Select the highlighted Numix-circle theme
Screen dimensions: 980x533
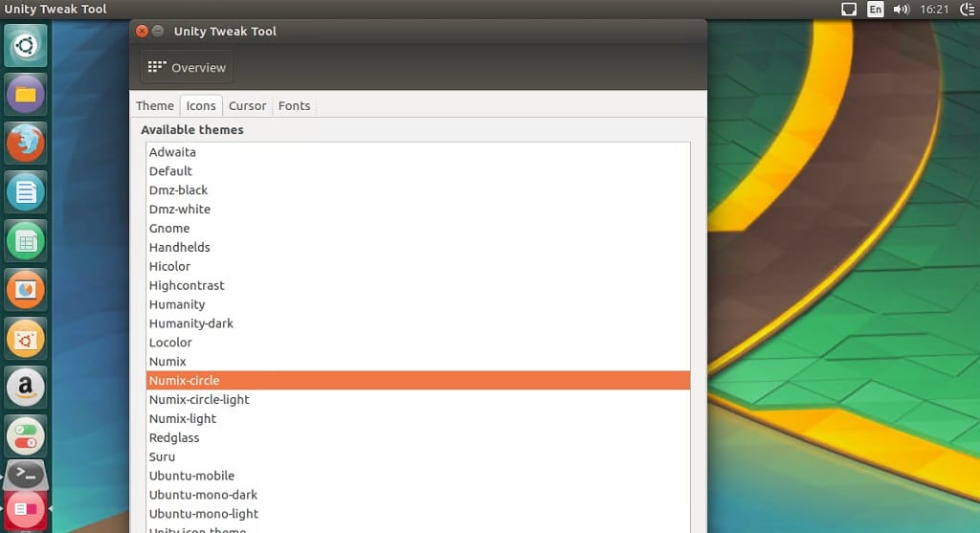click(418, 381)
